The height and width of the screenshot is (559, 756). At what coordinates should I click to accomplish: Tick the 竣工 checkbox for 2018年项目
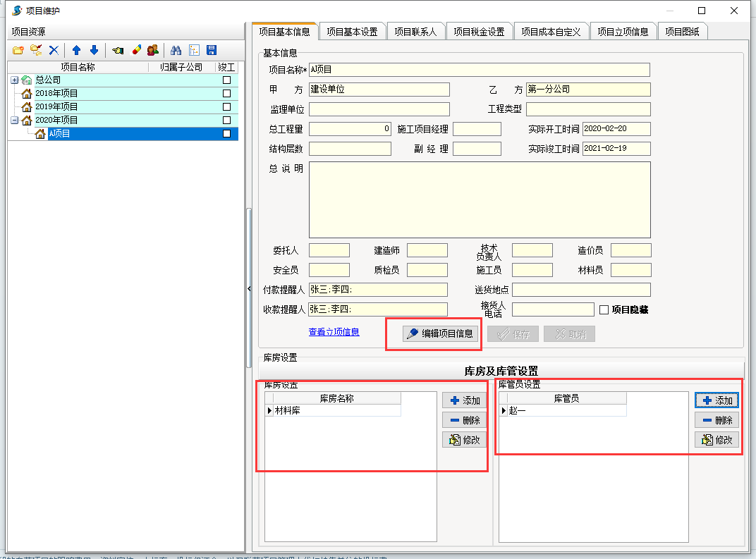(226, 93)
